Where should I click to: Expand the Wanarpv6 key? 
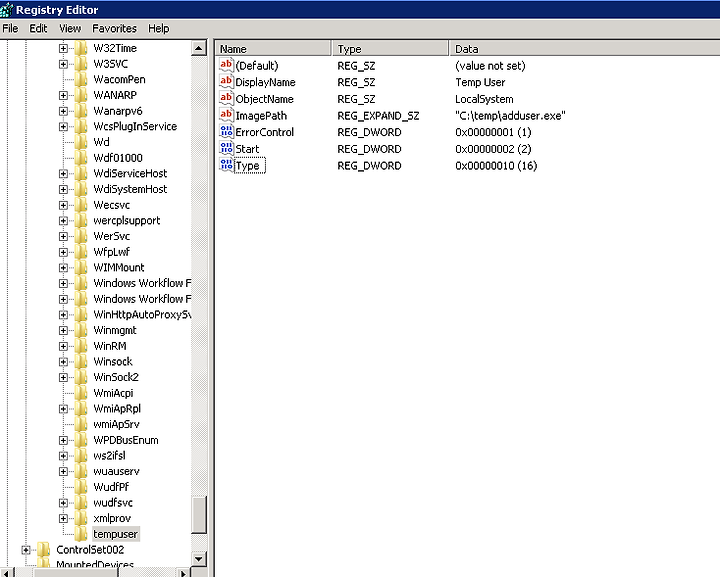point(63,111)
